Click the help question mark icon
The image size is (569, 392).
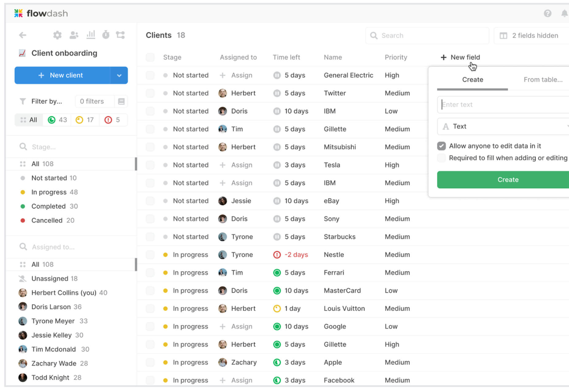click(548, 13)
